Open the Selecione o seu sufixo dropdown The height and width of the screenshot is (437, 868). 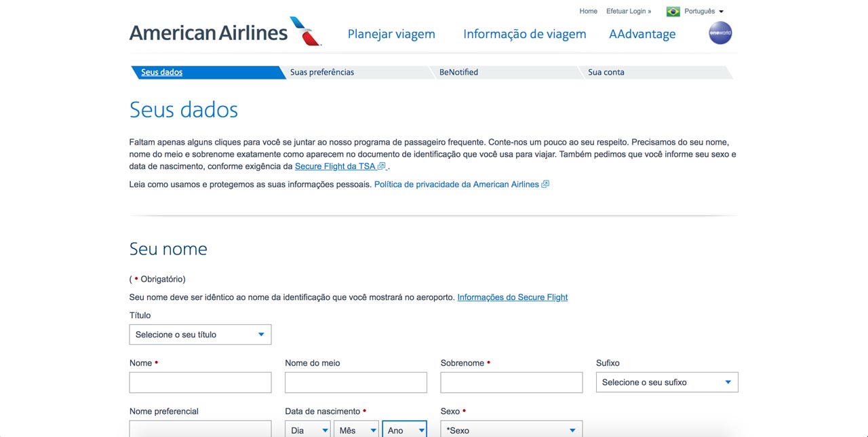click(x=667, y=382)
